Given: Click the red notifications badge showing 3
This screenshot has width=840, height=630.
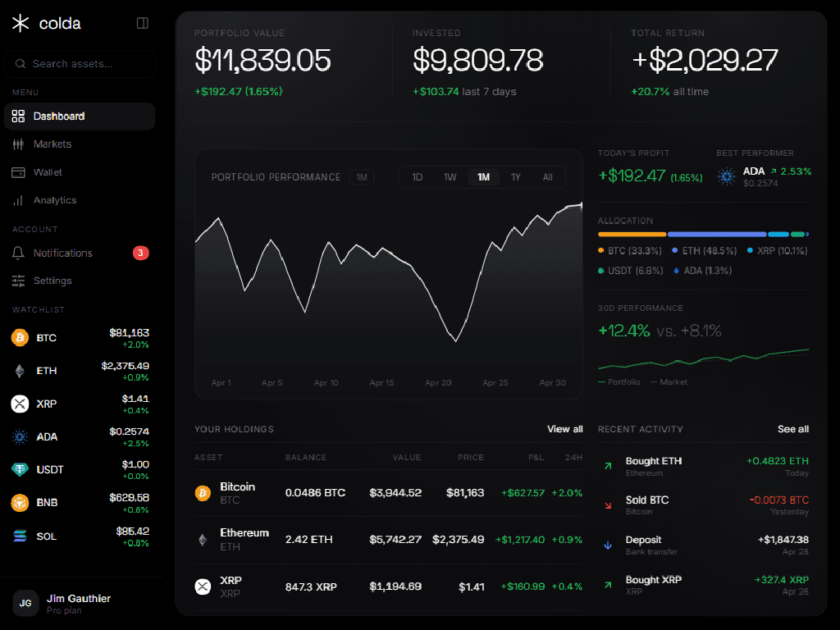Looking at the screenshot, I should point(141,253).
